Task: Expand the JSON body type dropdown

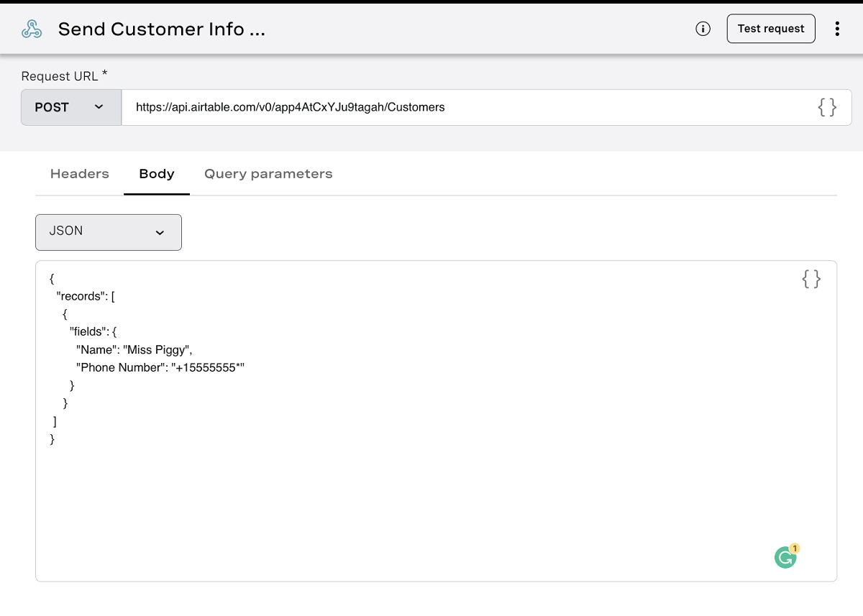Action: [109, 232]
